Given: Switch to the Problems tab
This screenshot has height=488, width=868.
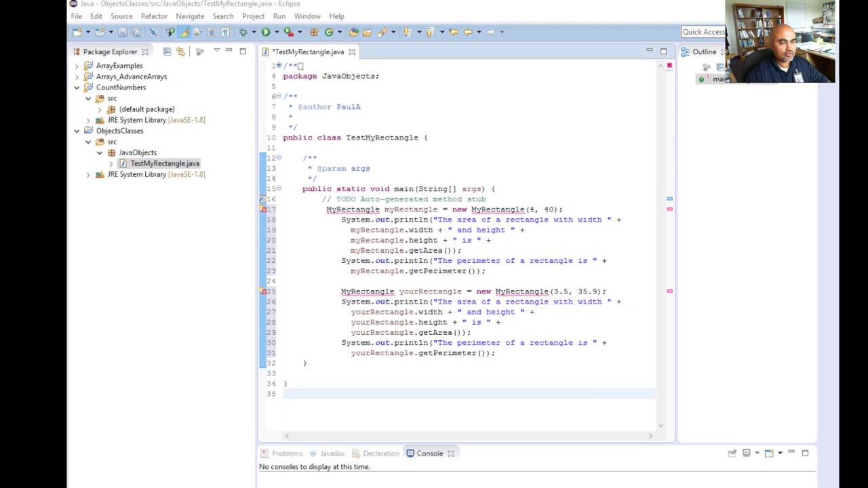Looking at the screenshot, I should tap(286, 453).
